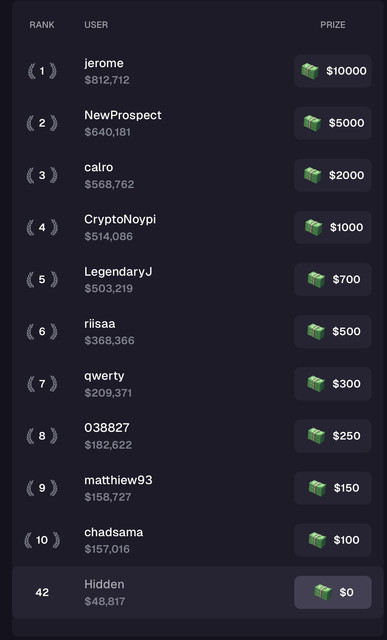This screenshot has height=640, width=387.
Task: Click the $500 prize badge for riisaa
Action: click(333, 331)
